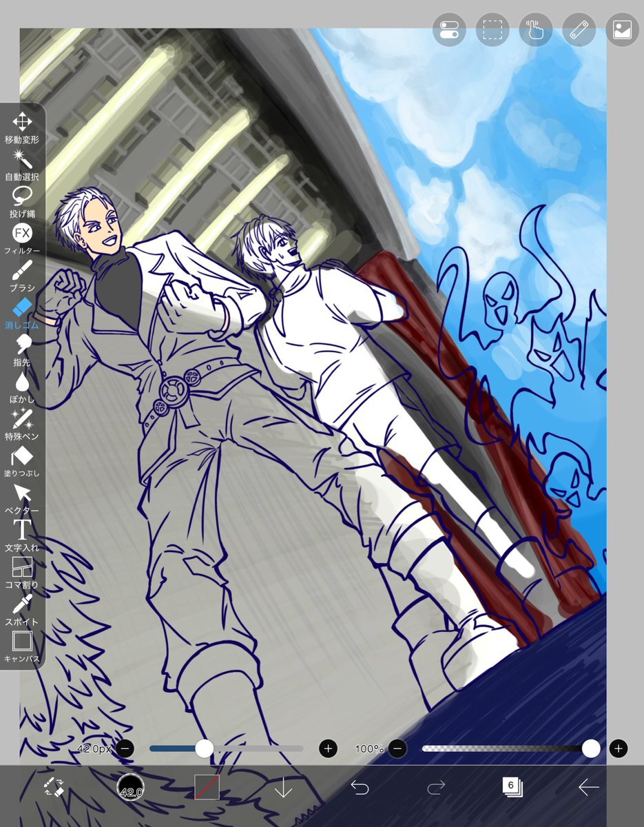Tap the back arrow to exit canvas
Image resolution: width=644 pixels, height=827 pixels.
tap(588, 787)
